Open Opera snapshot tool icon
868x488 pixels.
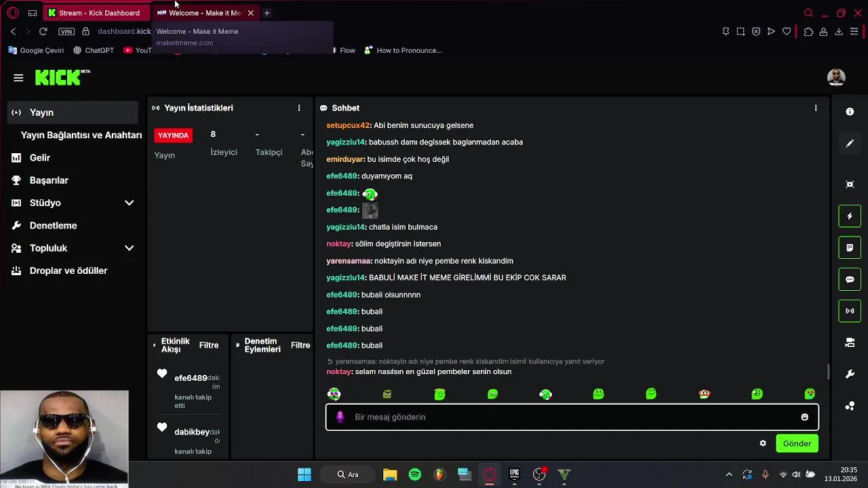(x=741, y=31)
